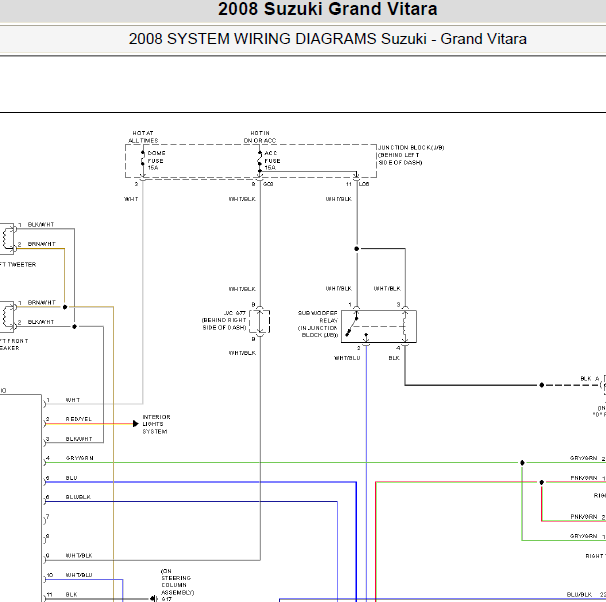Click the 'TWEETER' component label
Viewport: 606px width, 602px height.
point(22,265)
